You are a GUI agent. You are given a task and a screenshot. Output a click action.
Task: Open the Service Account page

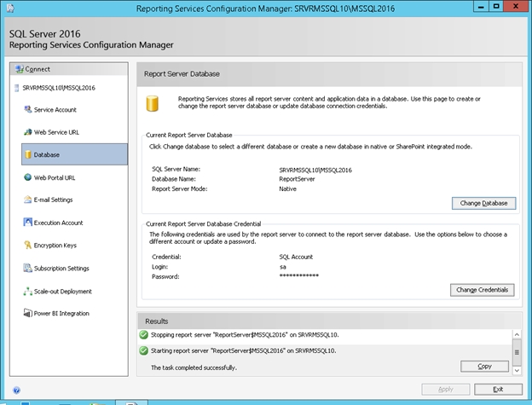(55, 109)
